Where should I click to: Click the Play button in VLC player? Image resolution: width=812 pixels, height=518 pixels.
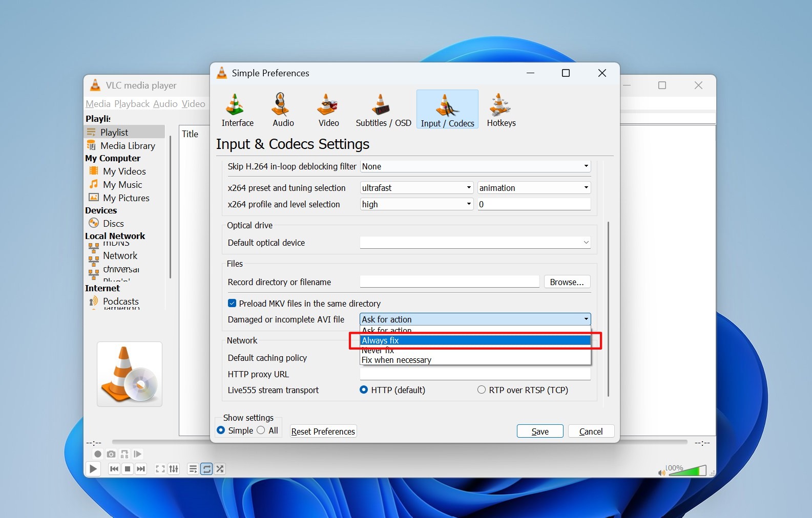pos(93,468)
